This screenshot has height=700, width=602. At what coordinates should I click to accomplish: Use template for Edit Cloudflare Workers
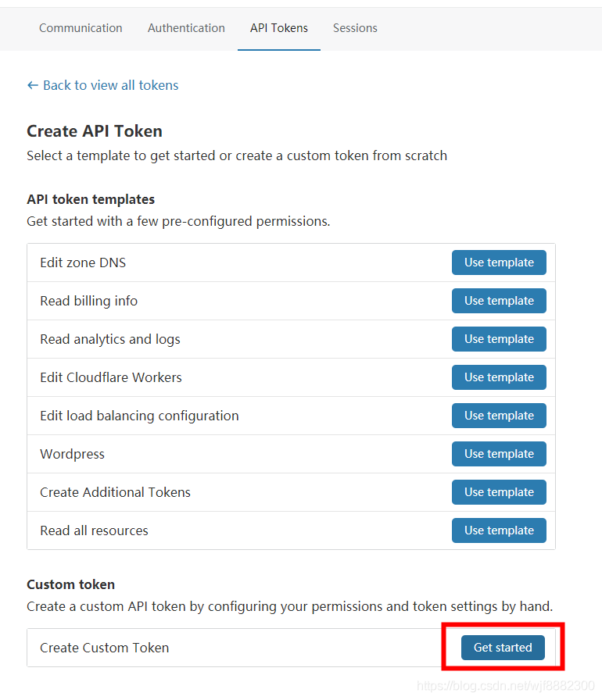coord(499,377)
